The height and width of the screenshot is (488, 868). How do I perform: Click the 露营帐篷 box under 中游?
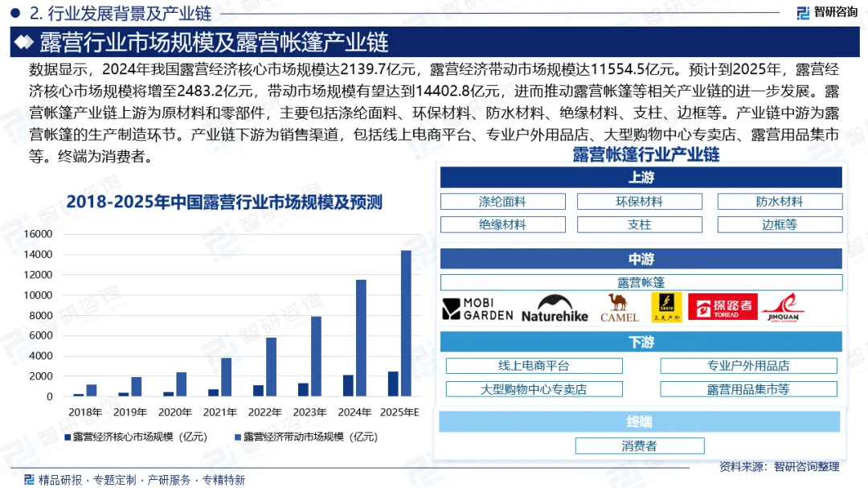coord(641,282)
